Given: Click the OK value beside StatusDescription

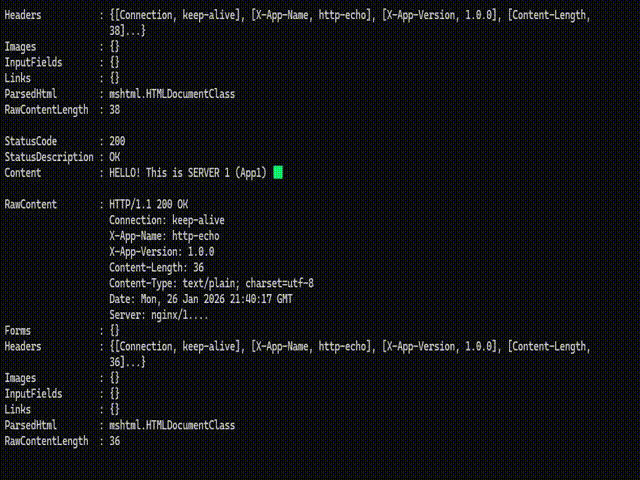Looking at the screenshot, I should coord(115,157).
